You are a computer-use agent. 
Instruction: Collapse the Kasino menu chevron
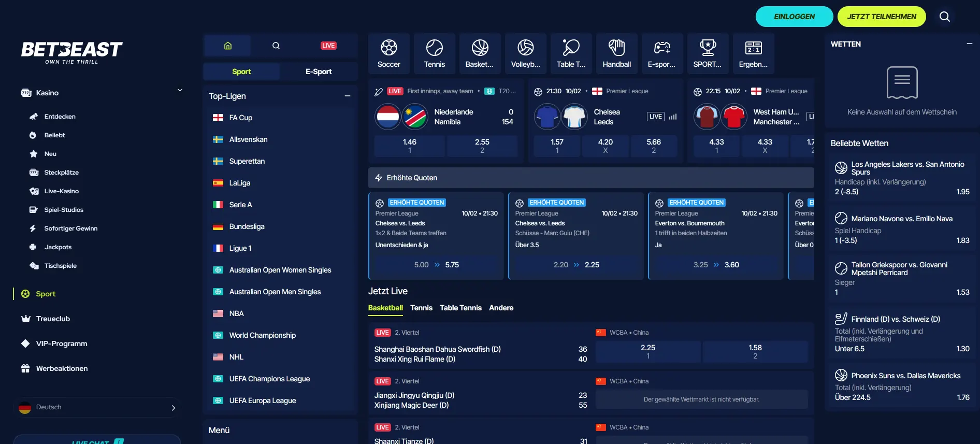pyautogui.click(x=180, y=91)
